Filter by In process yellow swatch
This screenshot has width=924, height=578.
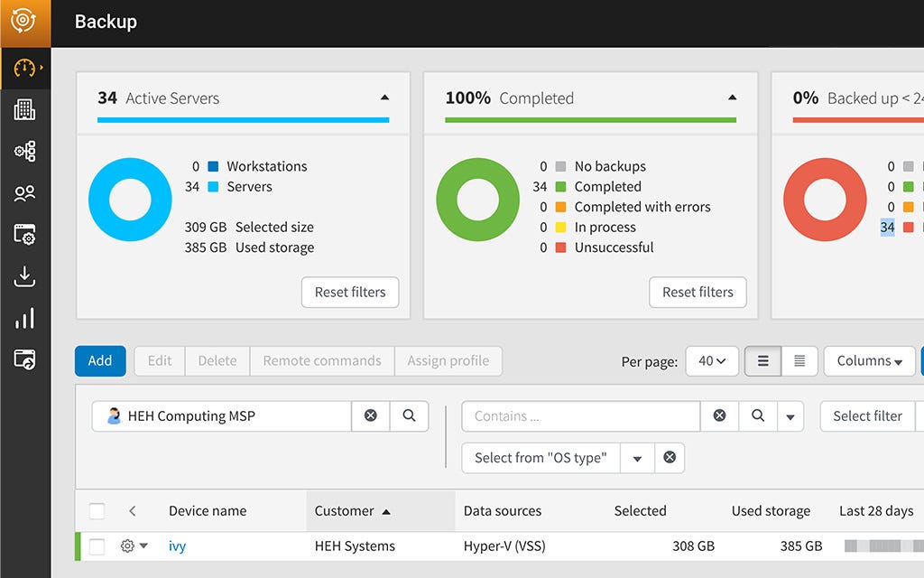[561, 227]
